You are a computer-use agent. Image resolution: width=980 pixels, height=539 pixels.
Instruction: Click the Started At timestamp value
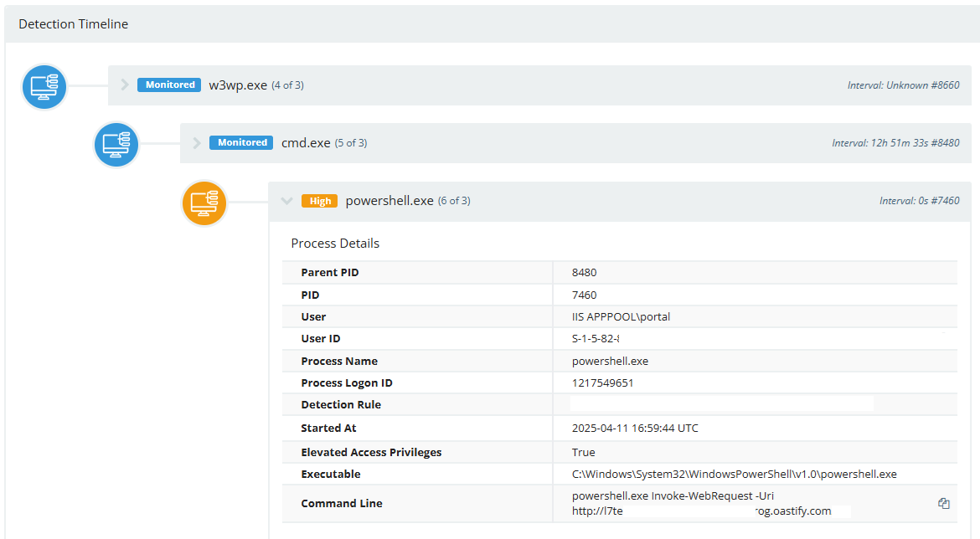click(635, 428)
